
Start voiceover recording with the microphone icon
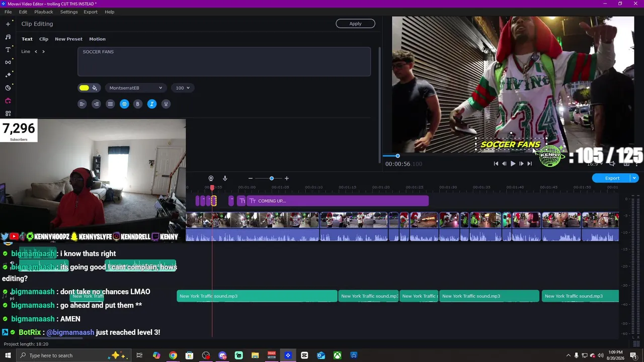tap(225, 178)
